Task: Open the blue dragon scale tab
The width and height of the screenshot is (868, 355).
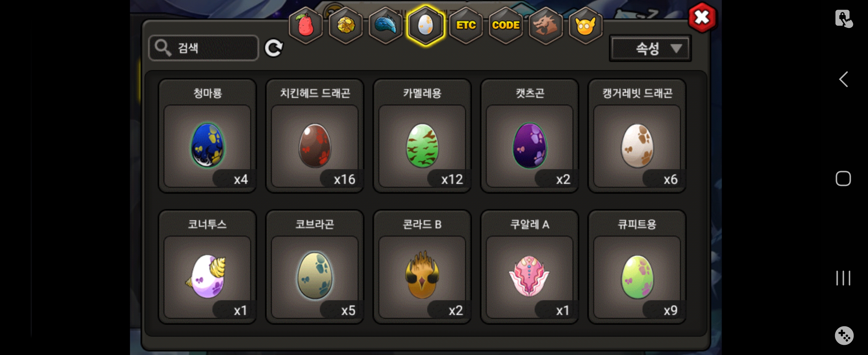Action: pos(385,26)
